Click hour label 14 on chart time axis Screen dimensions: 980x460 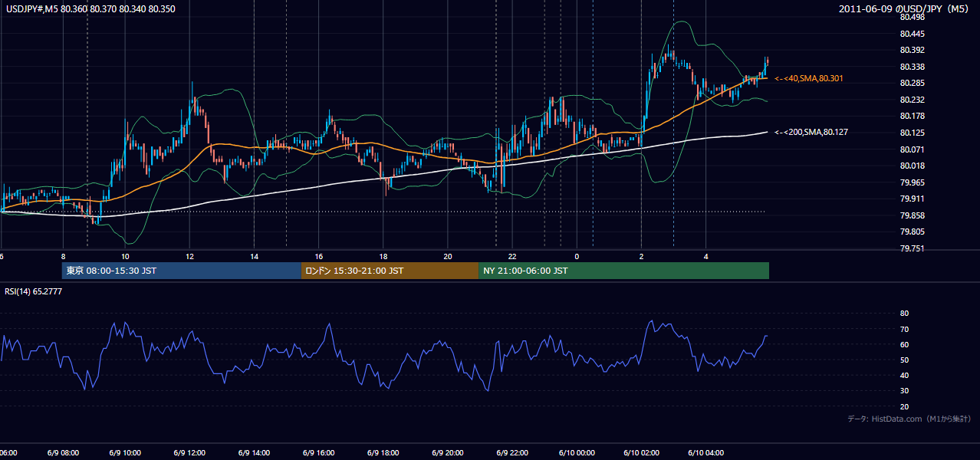click(255, 256)
